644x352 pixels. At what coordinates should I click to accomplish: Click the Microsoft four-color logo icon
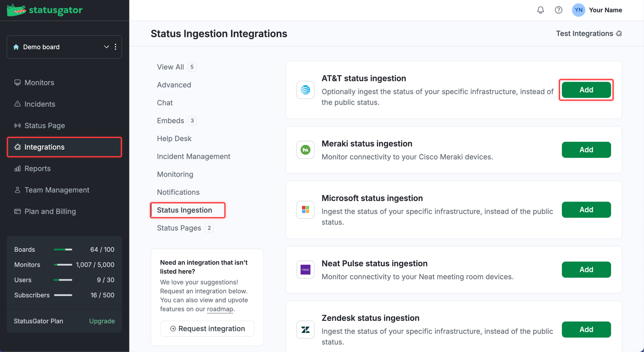[x=305, y=210]
